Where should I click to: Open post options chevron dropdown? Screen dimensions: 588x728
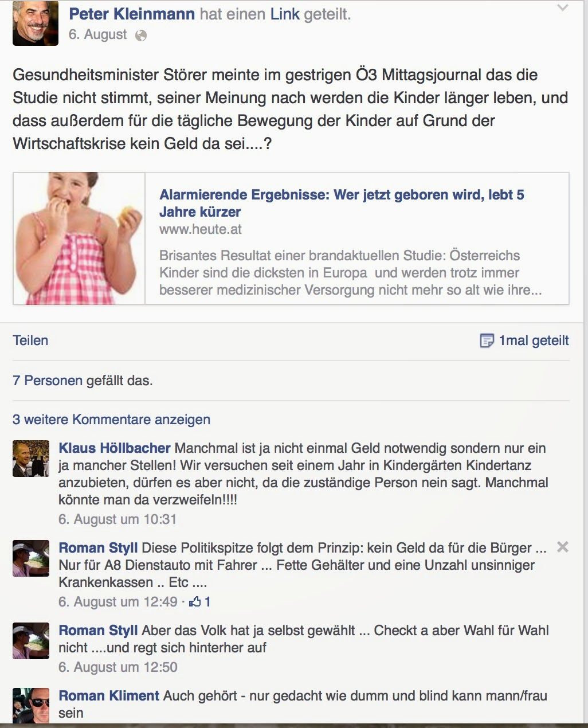[563, 8]
